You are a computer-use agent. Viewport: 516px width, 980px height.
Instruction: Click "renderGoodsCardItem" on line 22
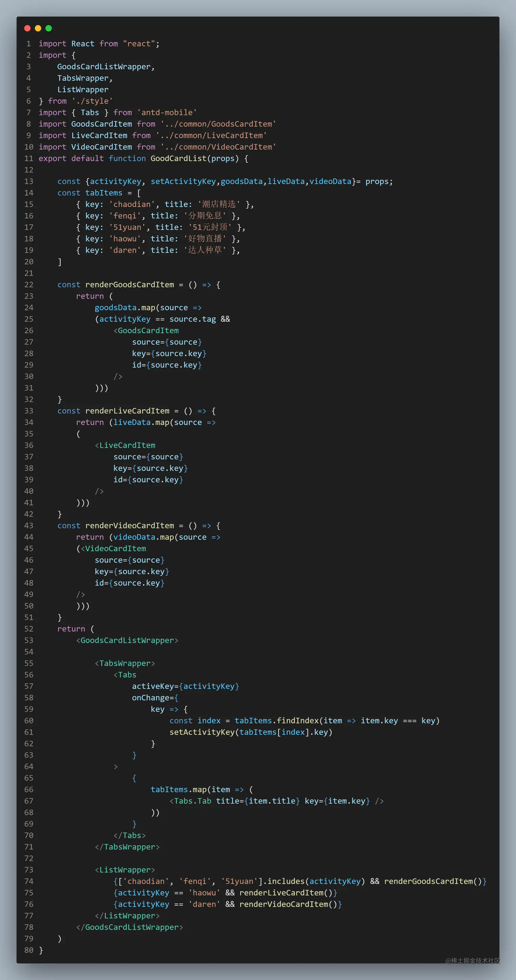point(130,284)
